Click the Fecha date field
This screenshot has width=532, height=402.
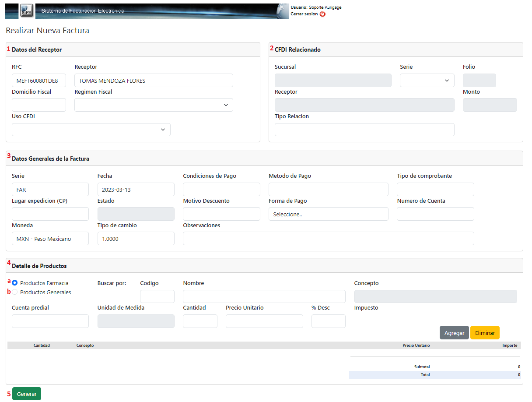[x=136, y=190]
